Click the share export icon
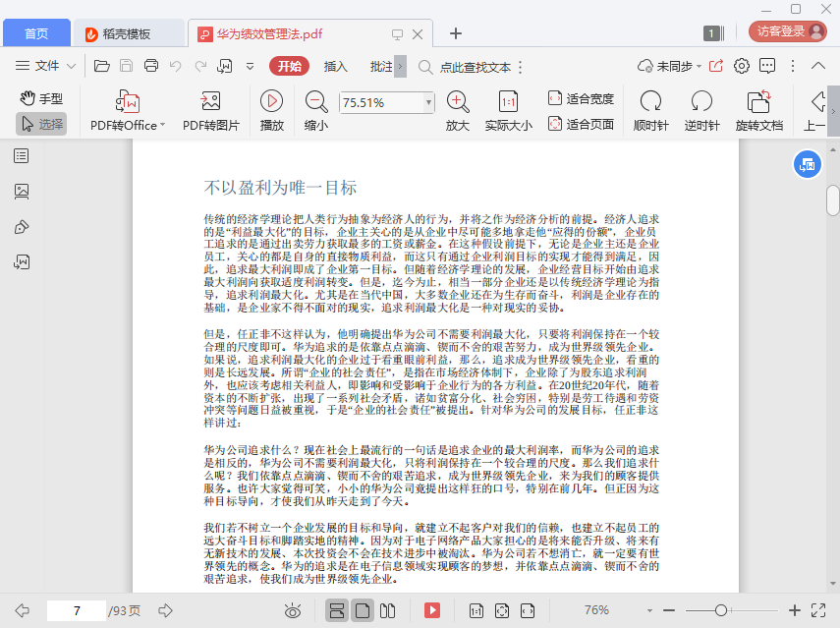The height and width of the screenshot is (628, 840). [716, 66]
